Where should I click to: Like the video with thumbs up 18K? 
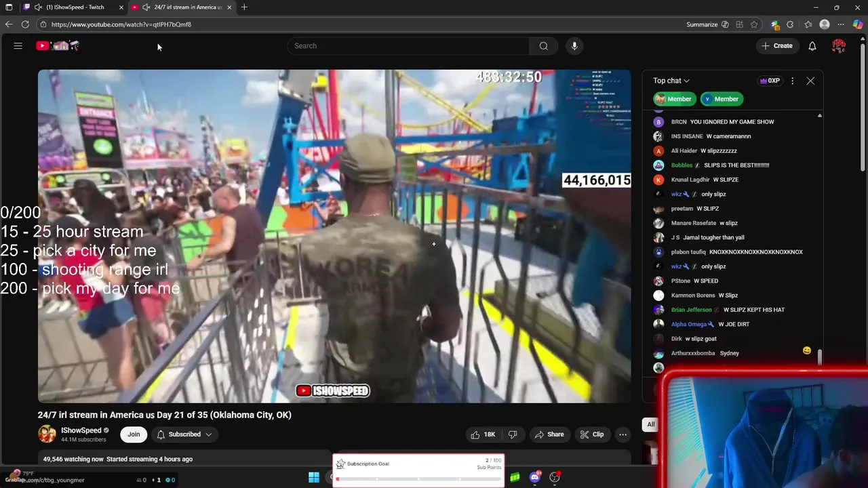pyautogui.click(x=483, y=434)
